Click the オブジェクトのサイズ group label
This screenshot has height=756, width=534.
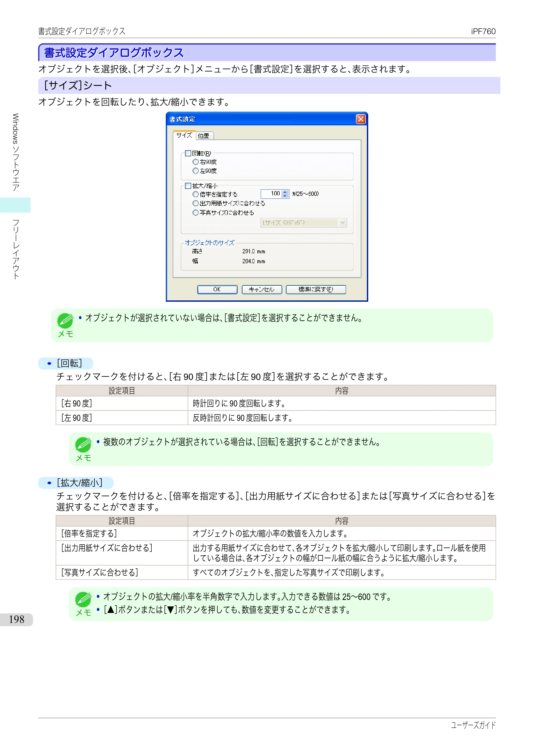(210, 243)
